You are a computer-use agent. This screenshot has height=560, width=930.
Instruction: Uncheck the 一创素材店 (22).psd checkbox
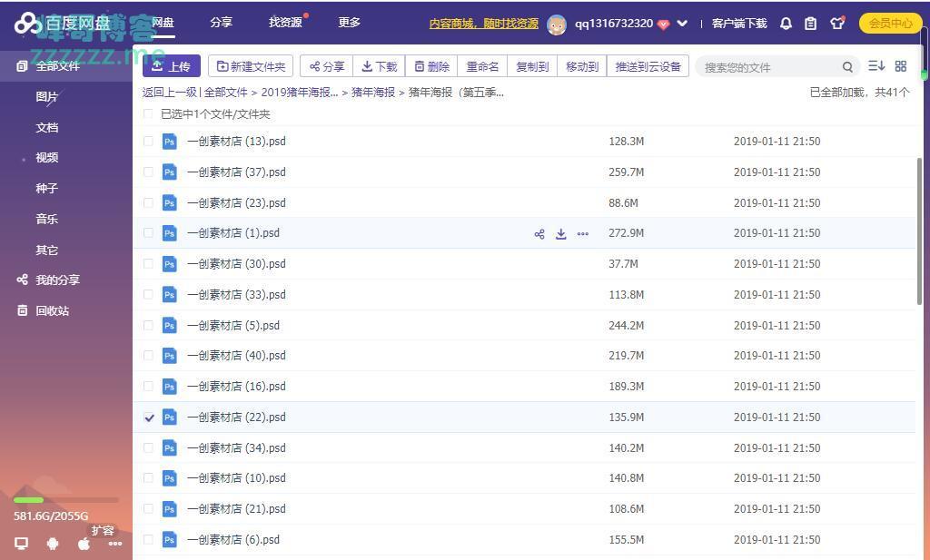click(x=149, y=418)
